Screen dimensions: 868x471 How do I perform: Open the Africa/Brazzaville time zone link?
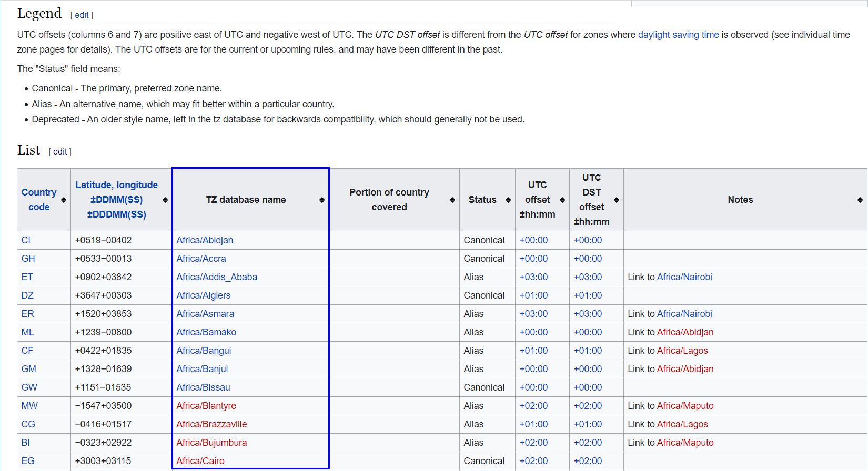[211, 424]
